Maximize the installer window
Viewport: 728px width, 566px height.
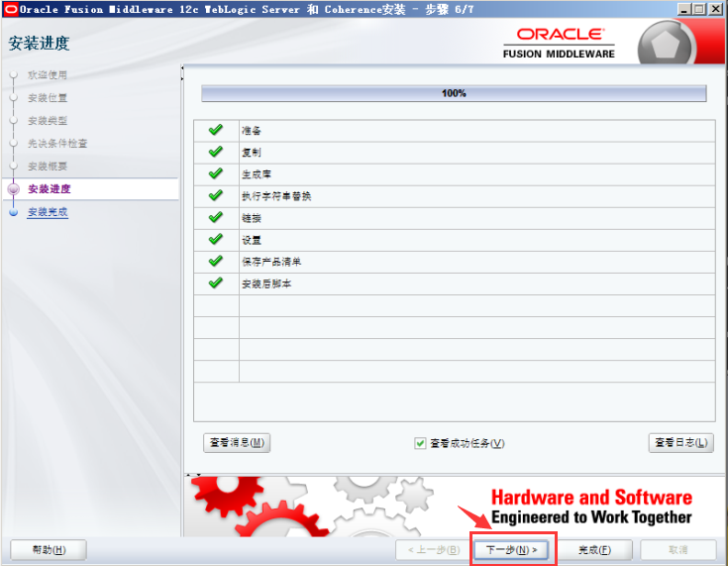[x=699, y=9]
